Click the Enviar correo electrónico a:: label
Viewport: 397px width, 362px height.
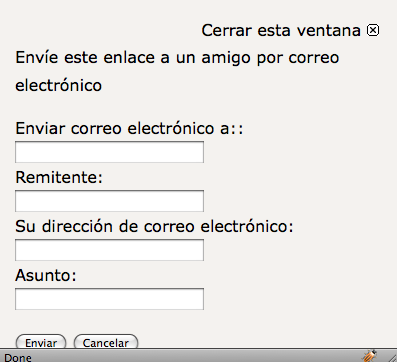pos(129,128)
